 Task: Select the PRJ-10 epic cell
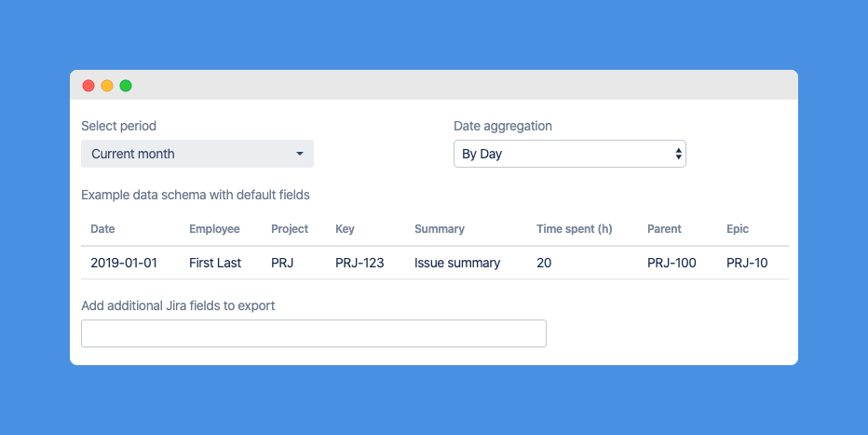[x=747, y=263]
